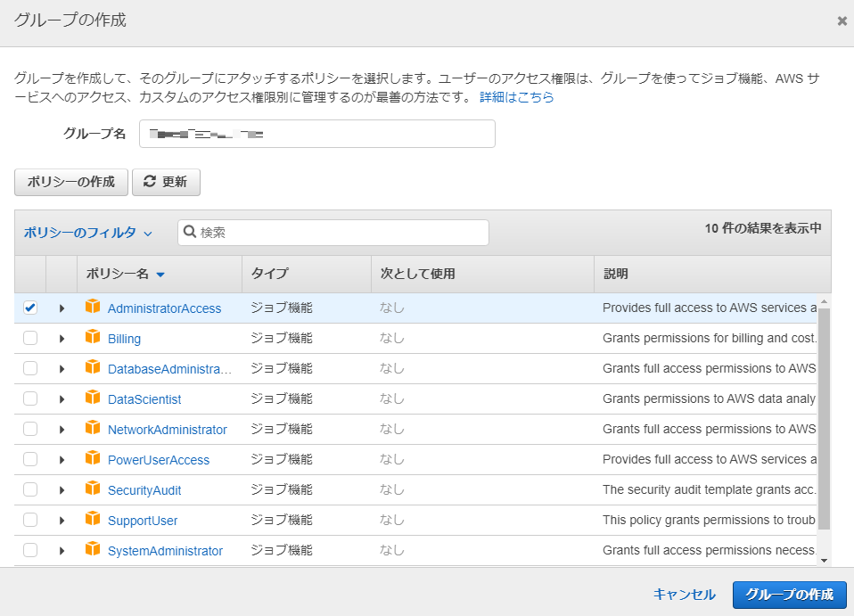
Task: Click the '10 件の結果を表示中' result count
Action: pyautogui.click(x=763, y=228)
